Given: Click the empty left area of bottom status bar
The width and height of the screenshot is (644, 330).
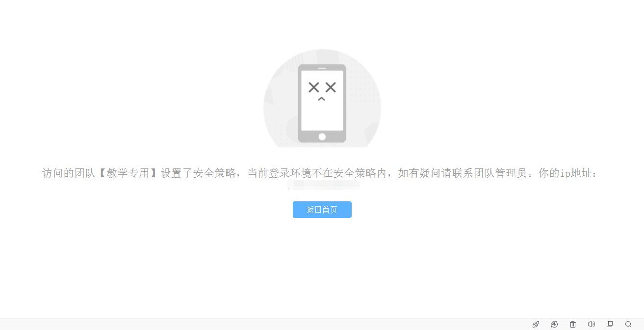Looking at the screenshot, I should [245, 324].
